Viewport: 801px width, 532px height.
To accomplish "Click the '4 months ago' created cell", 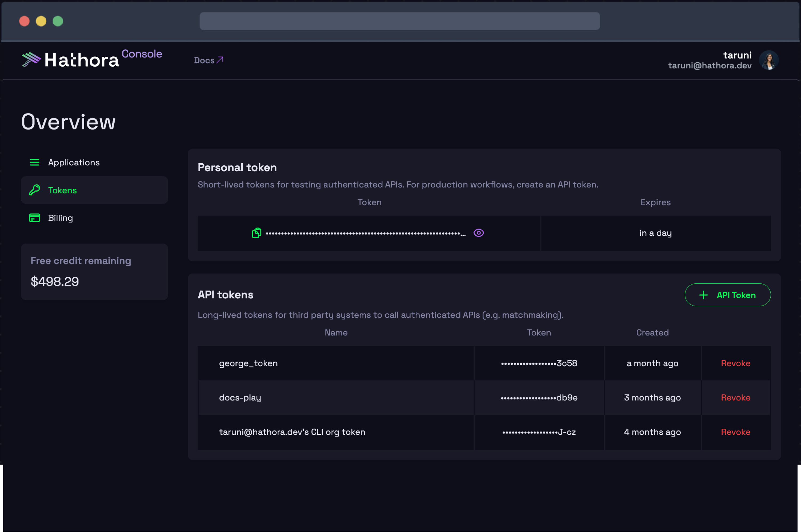I will click(652, 432).
